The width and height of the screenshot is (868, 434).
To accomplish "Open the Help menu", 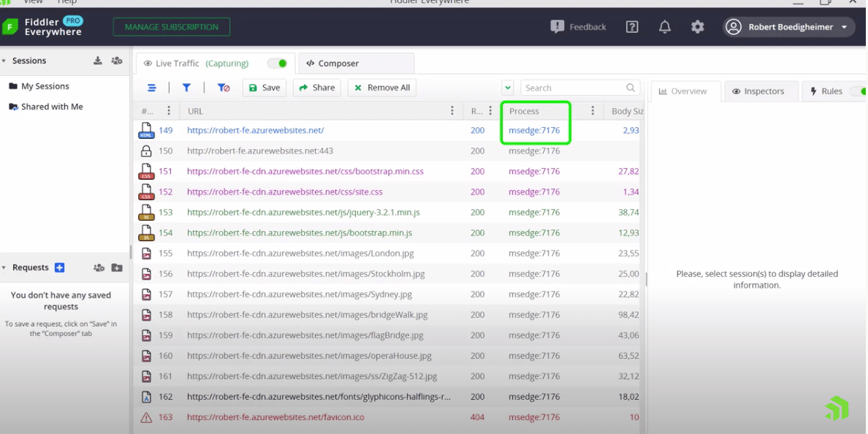I will coord(67,2).
